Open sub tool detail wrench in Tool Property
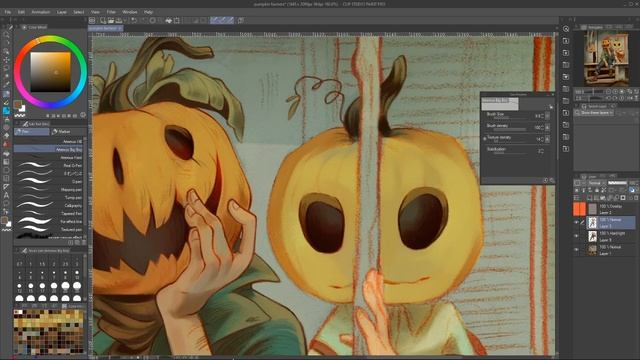 pos(552,180)
